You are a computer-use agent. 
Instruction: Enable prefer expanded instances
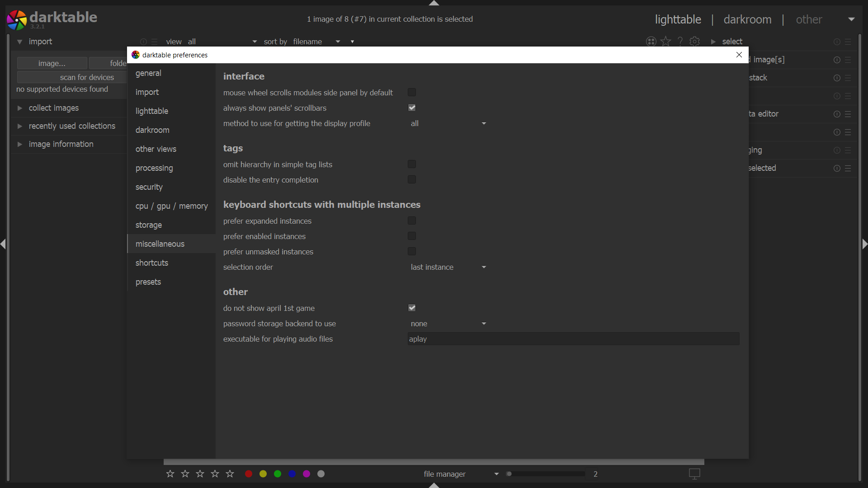point(411,221)
